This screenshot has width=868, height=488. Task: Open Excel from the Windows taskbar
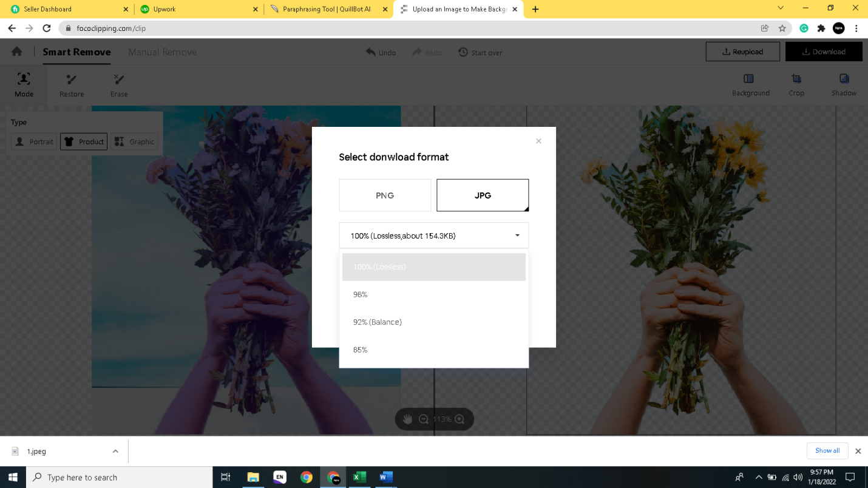359,477
